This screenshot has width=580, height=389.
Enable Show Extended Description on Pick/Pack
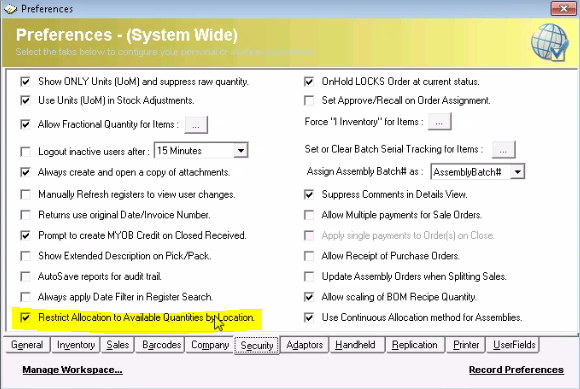[x=26, y=256]
